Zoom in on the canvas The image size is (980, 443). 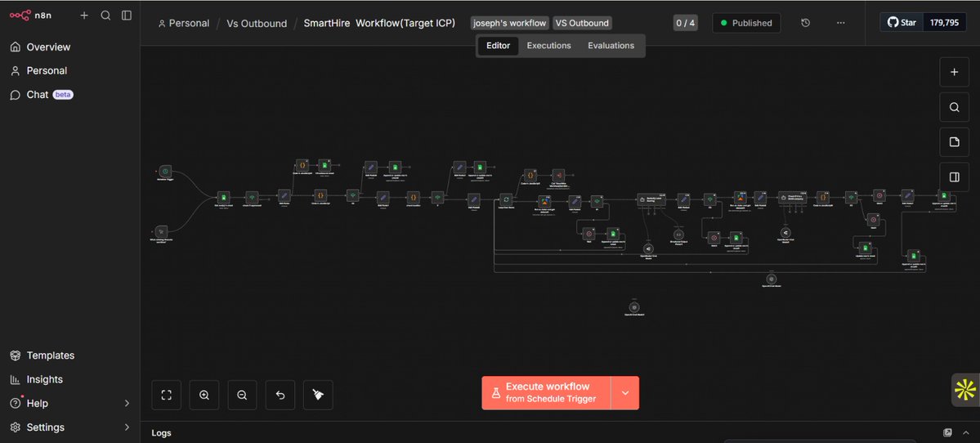[x=204, y=395]
